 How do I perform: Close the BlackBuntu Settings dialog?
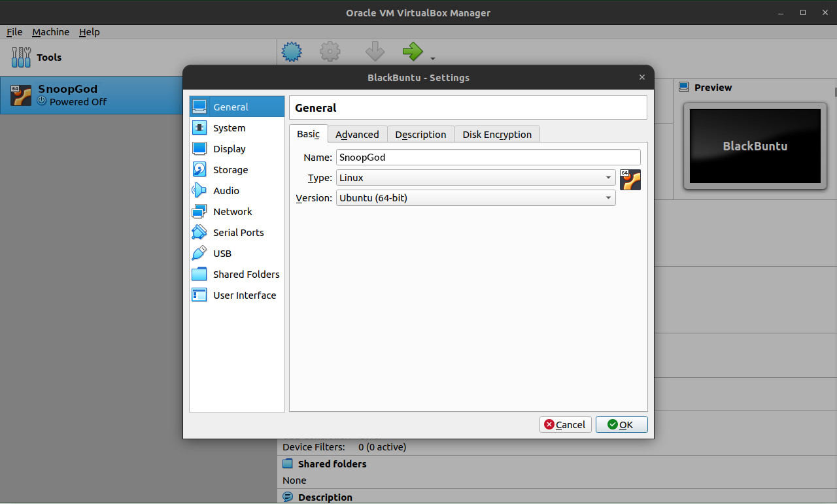(x=642, y=77)
